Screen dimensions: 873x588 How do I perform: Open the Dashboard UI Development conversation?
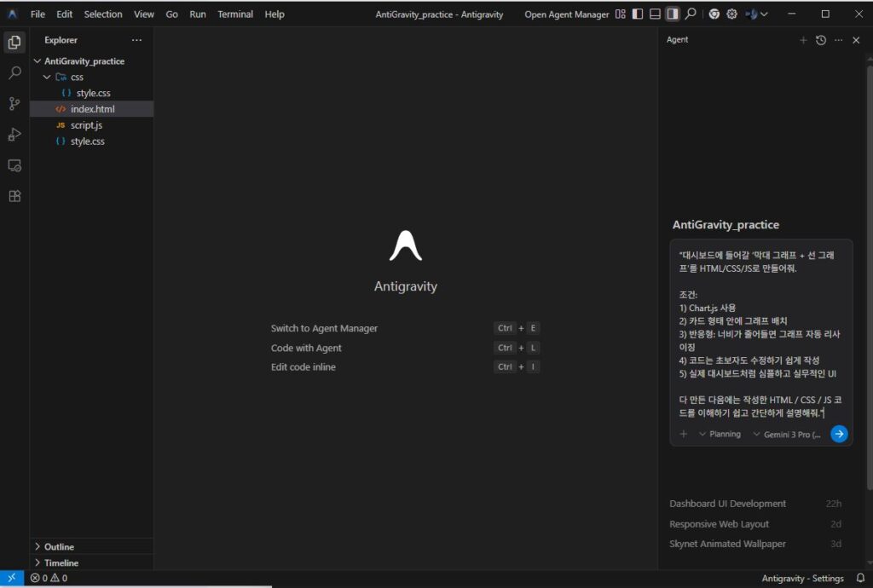(x=729, y=504)
